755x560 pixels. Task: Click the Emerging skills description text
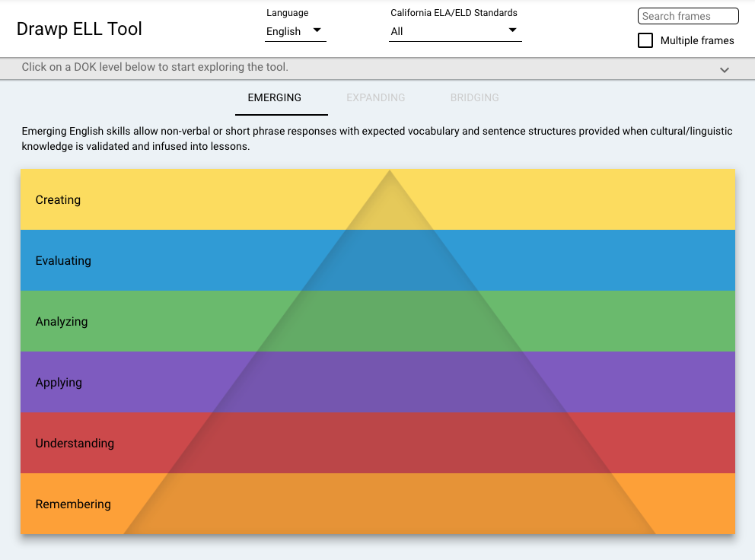[x=377, y=138]
